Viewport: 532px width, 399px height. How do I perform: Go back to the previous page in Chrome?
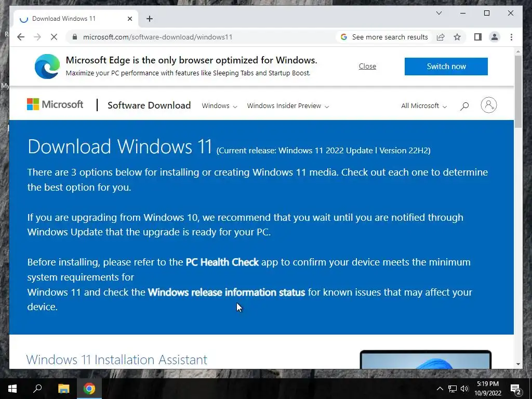[21, 37]
